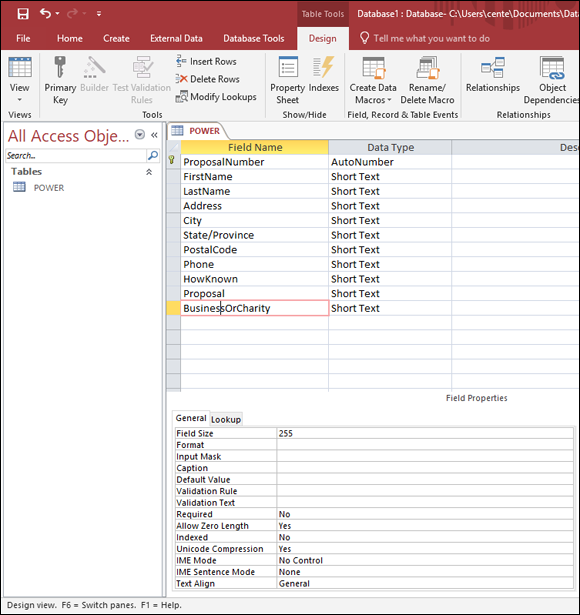Open the All Access Objects navigation dropdown
This screenshot has height=615, width=580.
pos(140,135)
